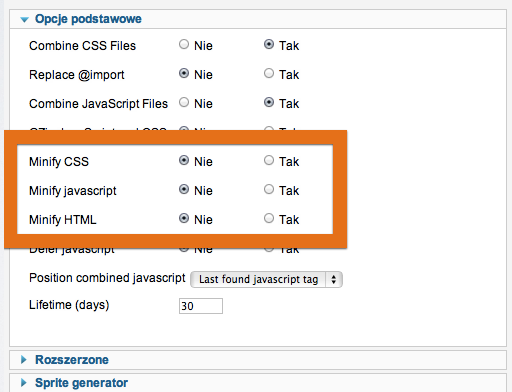Select Nie for Combine JavaScript Files
The image size is (512, 392).
pyautogui.click(x=184, y=102)
